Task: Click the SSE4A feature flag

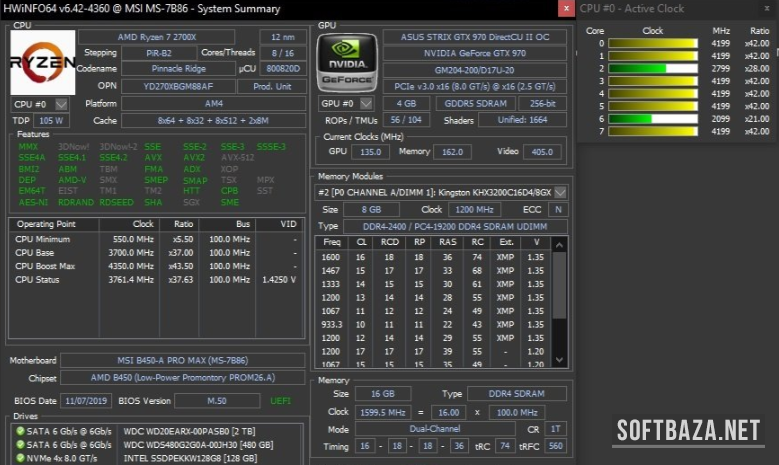Action: click(x=32, y=157)
